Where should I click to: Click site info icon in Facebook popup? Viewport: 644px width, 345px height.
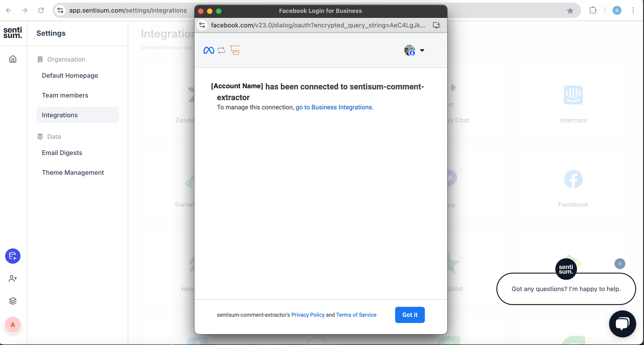click(202, 25)
